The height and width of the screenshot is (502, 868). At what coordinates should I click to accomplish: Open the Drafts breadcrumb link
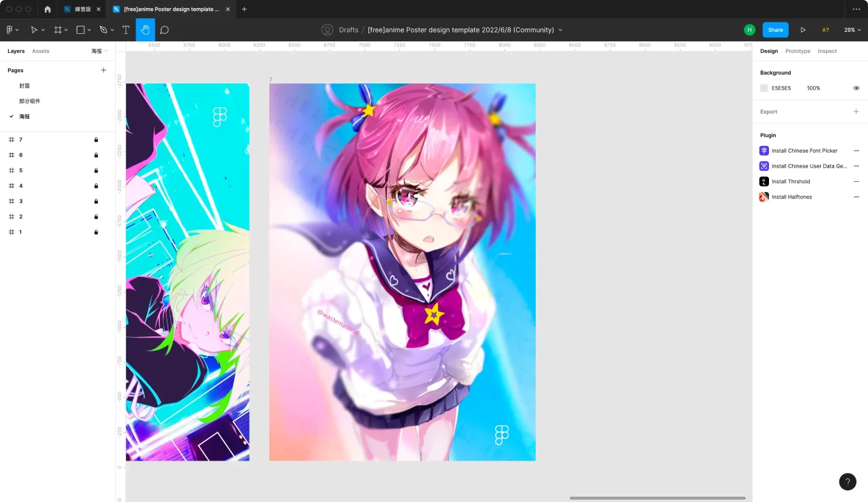349,30
